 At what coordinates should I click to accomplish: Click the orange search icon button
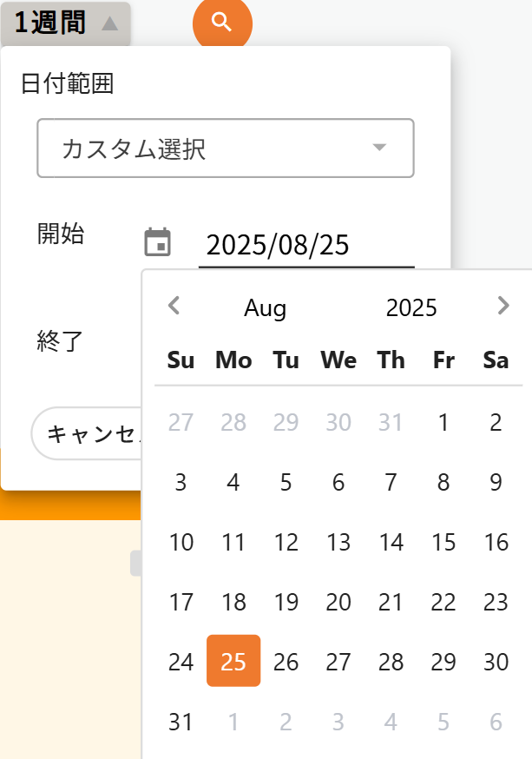(x=222, y=23)
